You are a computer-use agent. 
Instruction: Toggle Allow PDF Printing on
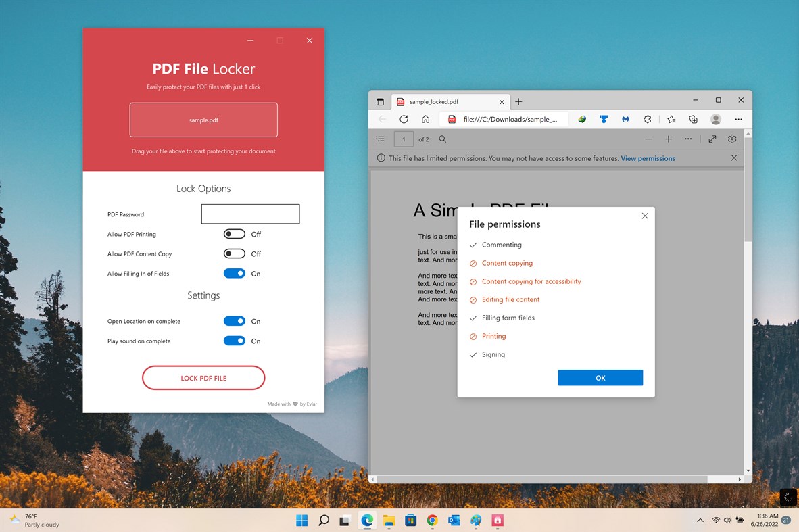click(x=234, y=234)
